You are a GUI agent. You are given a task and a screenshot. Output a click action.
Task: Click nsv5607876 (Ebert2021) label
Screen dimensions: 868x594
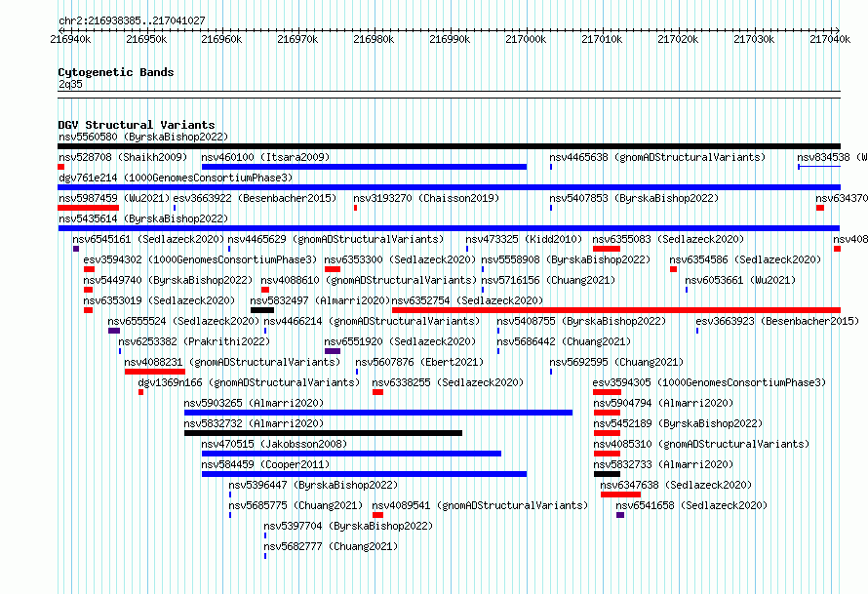pos(419,362)
